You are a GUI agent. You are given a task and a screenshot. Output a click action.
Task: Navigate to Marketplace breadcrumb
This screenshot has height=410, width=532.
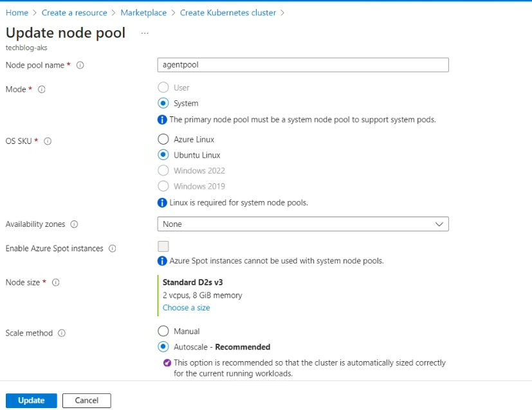pos(143,13)
